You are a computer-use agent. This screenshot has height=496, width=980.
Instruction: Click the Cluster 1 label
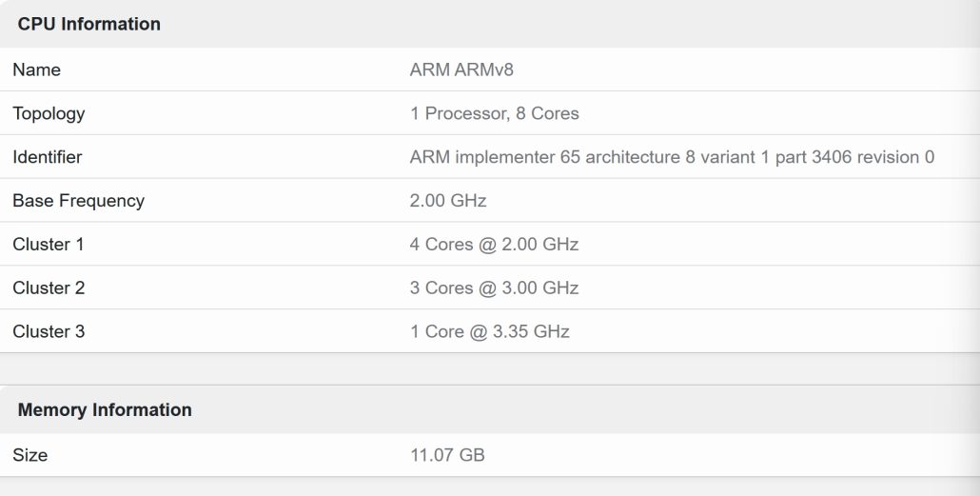49,245
